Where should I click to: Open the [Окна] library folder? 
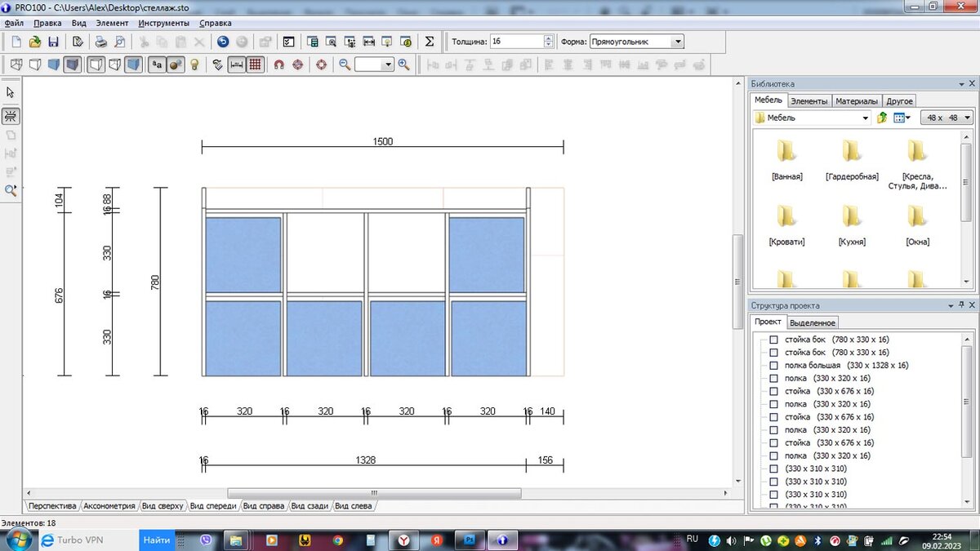(x=916, y=223)
